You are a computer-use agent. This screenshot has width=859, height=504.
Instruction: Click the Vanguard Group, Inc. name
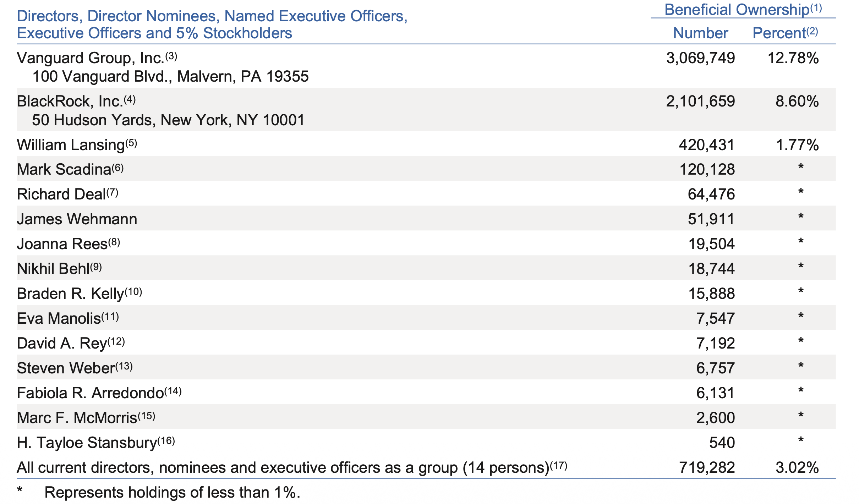point(91,58)
